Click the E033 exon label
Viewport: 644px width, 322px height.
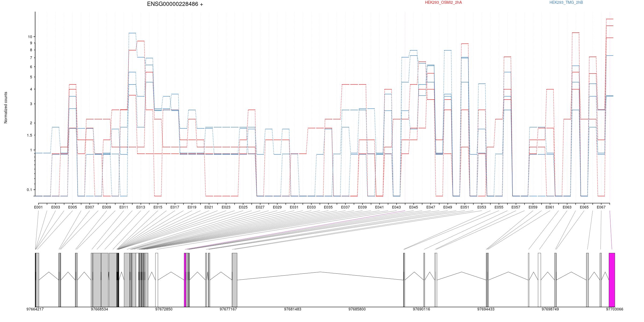(x=311, y=207)
